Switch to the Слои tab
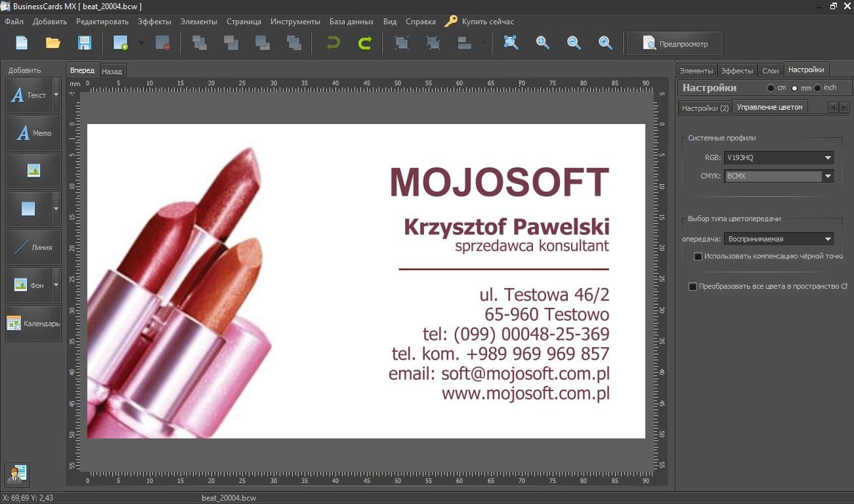The image size is (854, 504). tap(770, 70)
